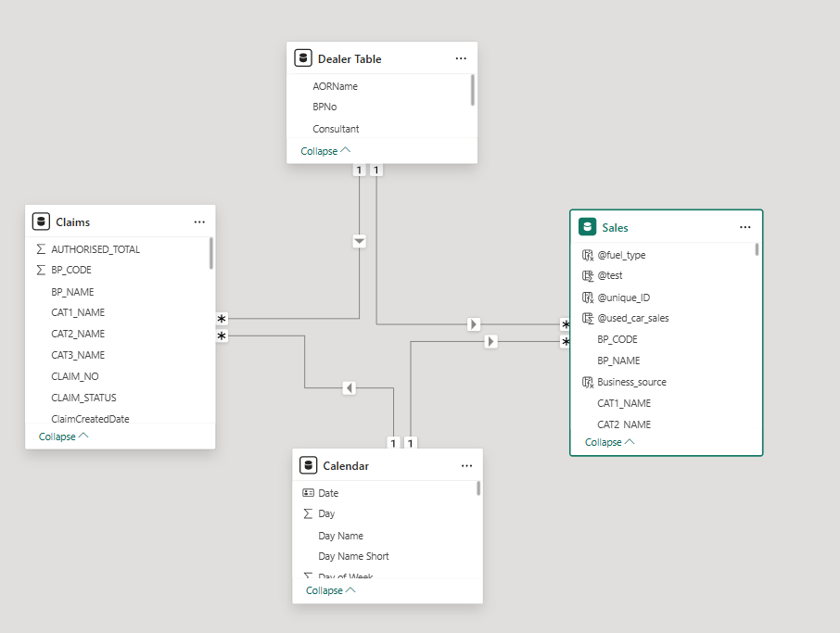Screen dimensions: 840x633
Task: Click the Dealer Table database icon
Action: (x=303, y=58)
